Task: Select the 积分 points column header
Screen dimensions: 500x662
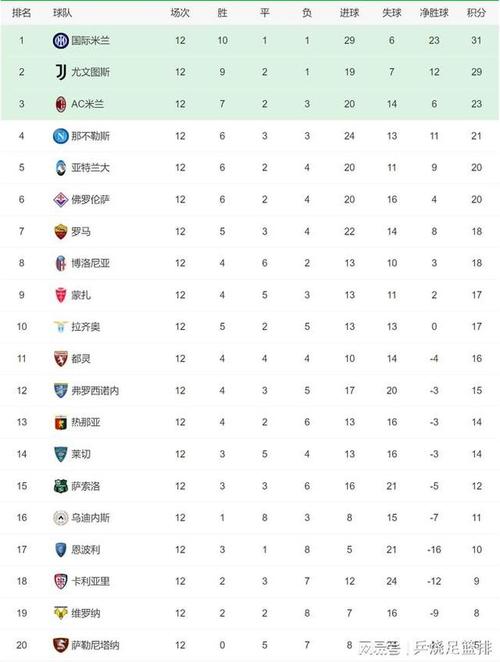Action: [x=476, y=13]
